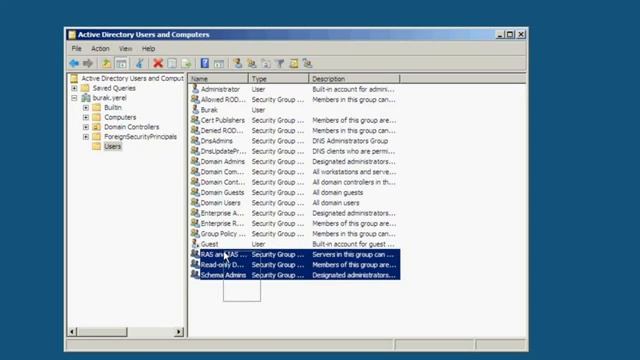Select Active Directory Users and Computers root node
Image resolution: width=640 pixels, height=360 pixels.
coord(132,78)
